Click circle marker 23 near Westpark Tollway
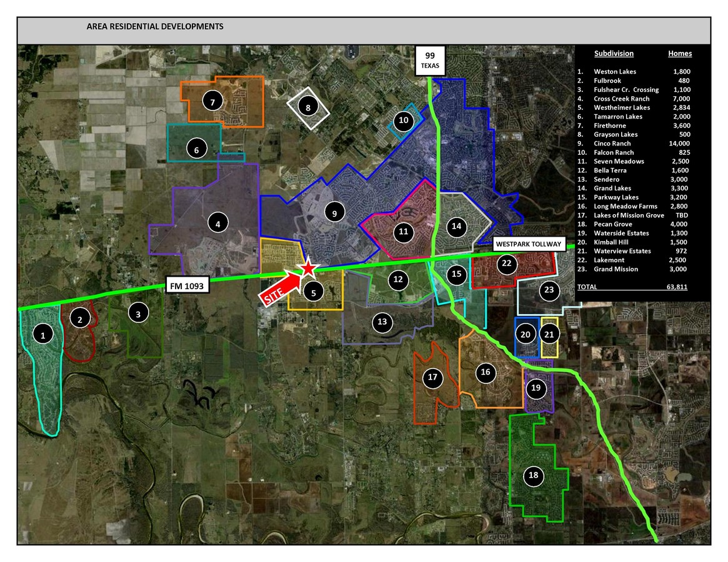 click(x=549, y=290)
